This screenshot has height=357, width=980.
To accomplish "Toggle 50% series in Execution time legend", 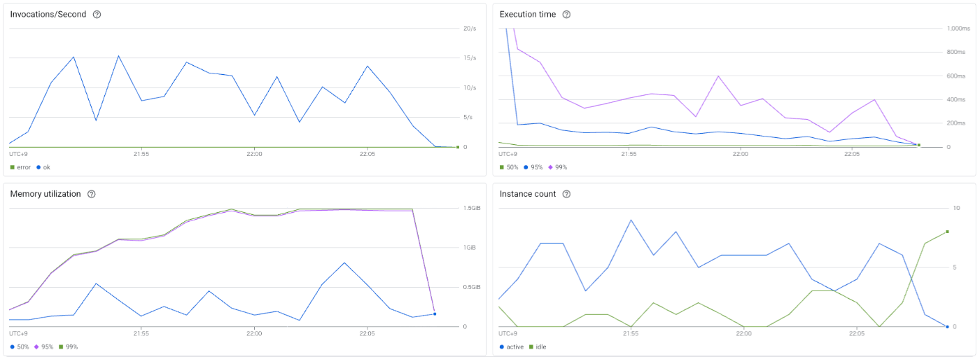I will pyautogui.click(x=509, y=167).
